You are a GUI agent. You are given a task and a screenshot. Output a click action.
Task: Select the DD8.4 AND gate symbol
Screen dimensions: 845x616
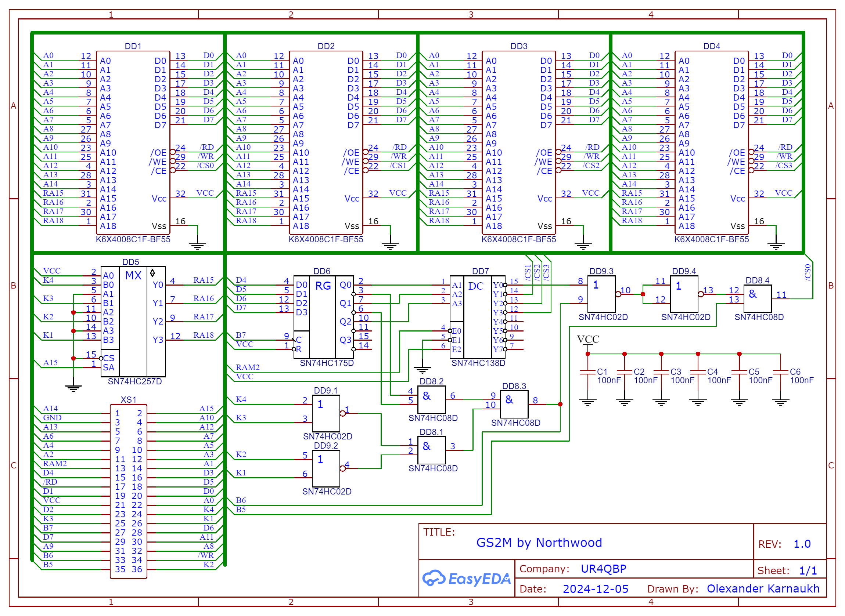click(758, 299)
